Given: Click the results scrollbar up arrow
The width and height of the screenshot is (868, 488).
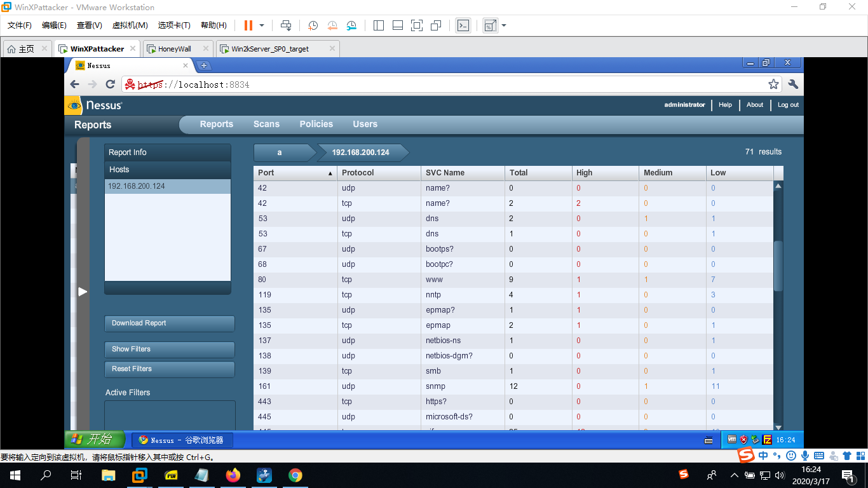Looking at the screenshot, I should click(x=778, y=186).
